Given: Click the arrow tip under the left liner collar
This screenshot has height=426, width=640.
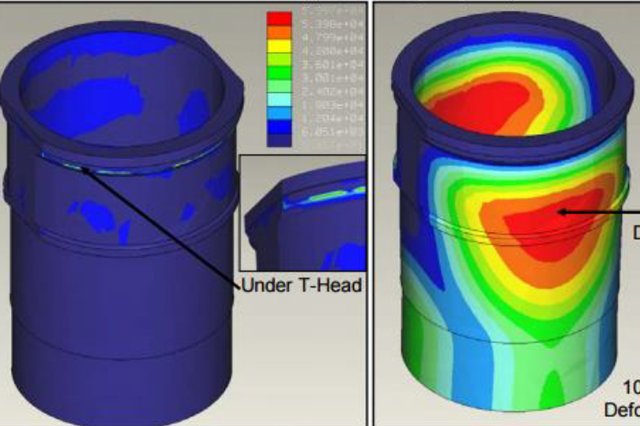Looking at the screenshot, I should tap(84, 169).
